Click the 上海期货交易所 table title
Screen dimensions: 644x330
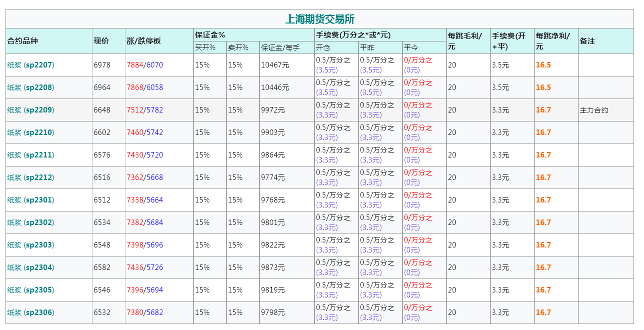[320, 19]
